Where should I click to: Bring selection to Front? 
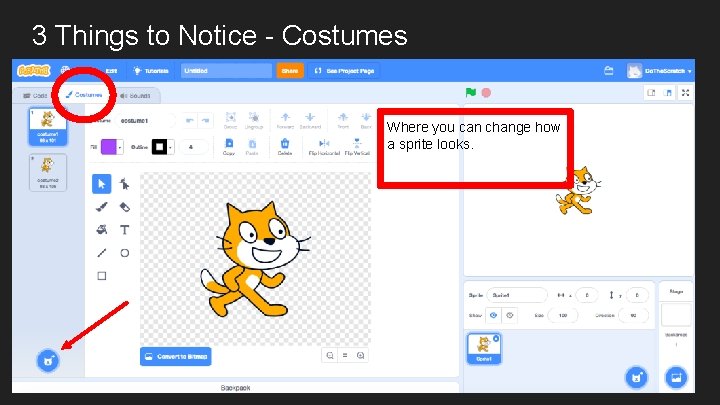coord(343,120)
